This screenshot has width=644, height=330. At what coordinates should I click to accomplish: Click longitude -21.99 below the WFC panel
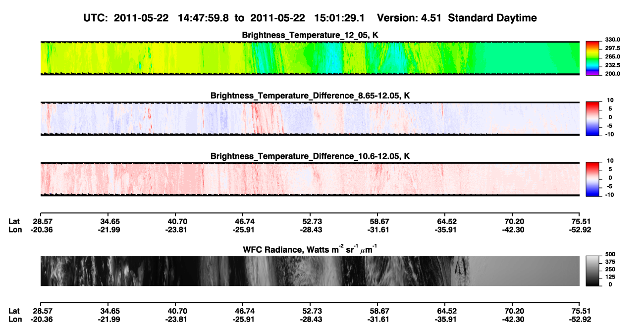click(109, 319)
